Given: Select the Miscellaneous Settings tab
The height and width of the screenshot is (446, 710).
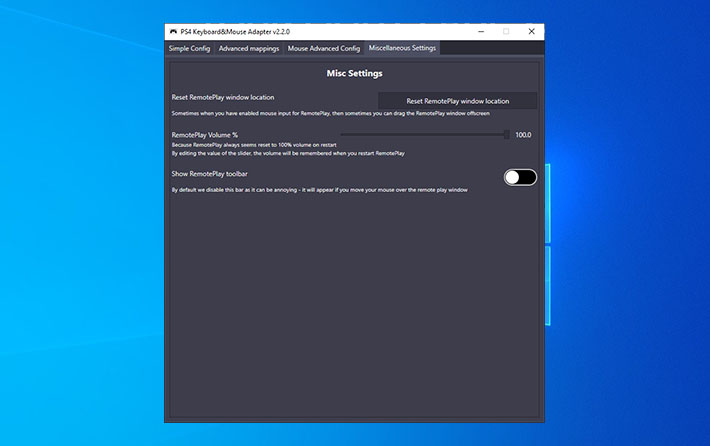Looking at the screenshot, I should [402, 48].
